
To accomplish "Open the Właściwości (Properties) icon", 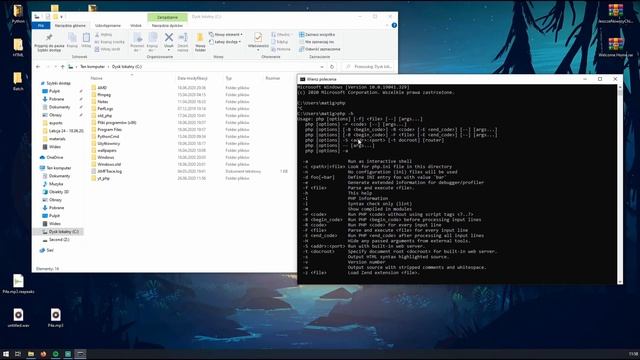I will tap(258, 38).
